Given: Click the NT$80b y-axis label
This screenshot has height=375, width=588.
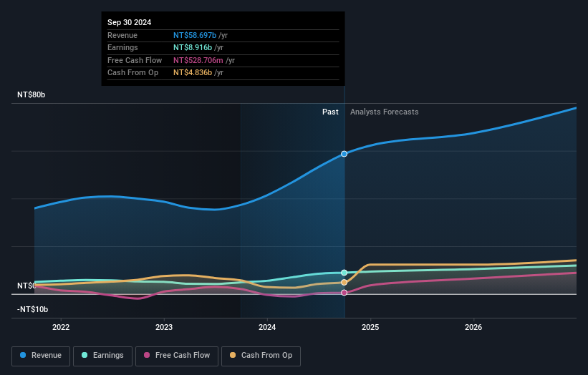Looking at the screenshot, I should pyautogui.click(x=31, y=94).
